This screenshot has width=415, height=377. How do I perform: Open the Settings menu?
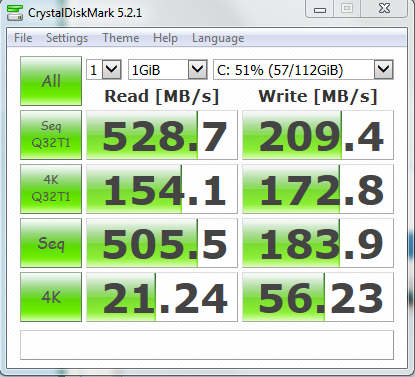(67, 38)
